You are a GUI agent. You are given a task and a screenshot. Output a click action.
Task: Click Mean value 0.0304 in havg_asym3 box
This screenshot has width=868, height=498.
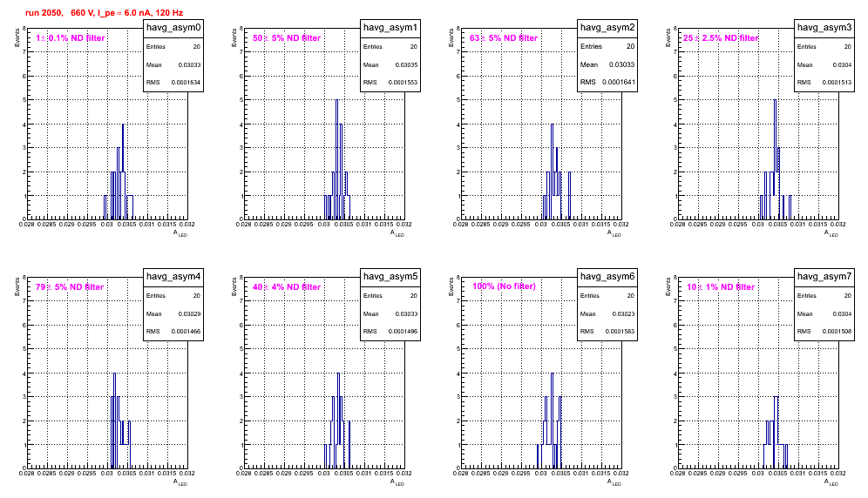point(842,64)
